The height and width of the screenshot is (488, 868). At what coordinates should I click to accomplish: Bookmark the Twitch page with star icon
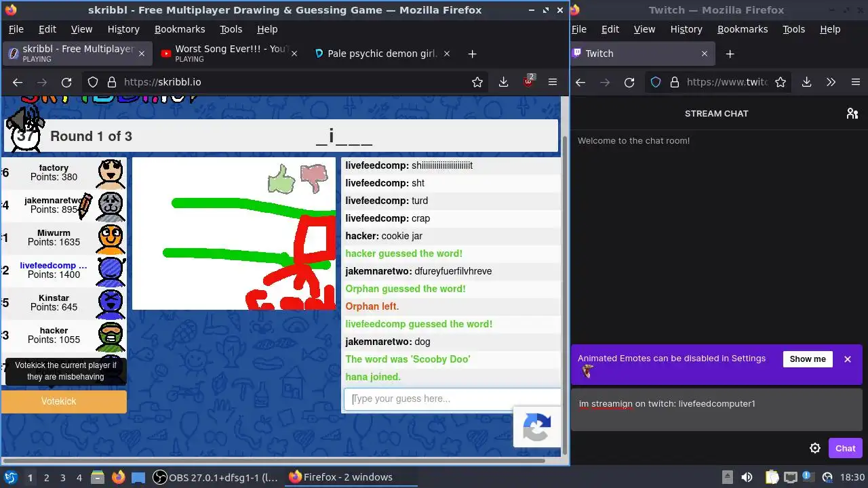click(x=781, y=82)
